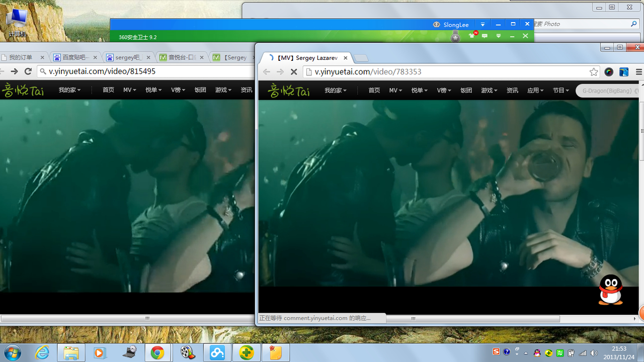Switch to the 百度贴吧 tab
644x362 pixels.
(75, 57)
